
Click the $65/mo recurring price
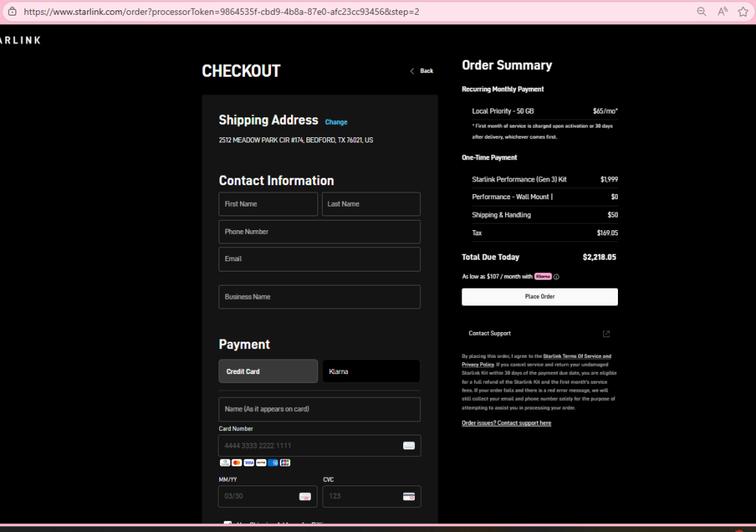(x=605, y=111)
